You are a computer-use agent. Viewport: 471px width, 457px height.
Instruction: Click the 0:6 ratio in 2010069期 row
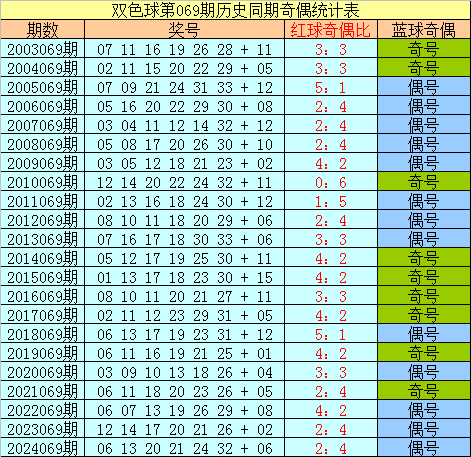click(331, 182)
